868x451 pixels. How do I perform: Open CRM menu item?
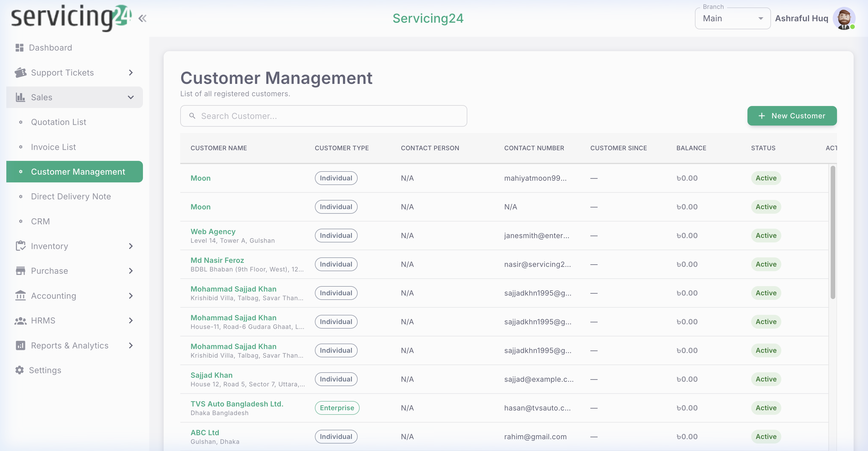pyautogui.click(x=74, y=221)
